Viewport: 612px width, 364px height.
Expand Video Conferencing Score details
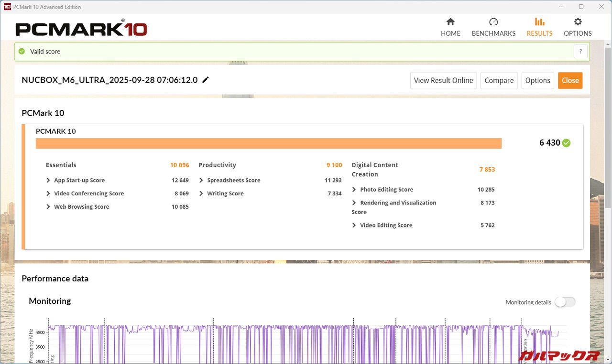[x=48, y=193]
